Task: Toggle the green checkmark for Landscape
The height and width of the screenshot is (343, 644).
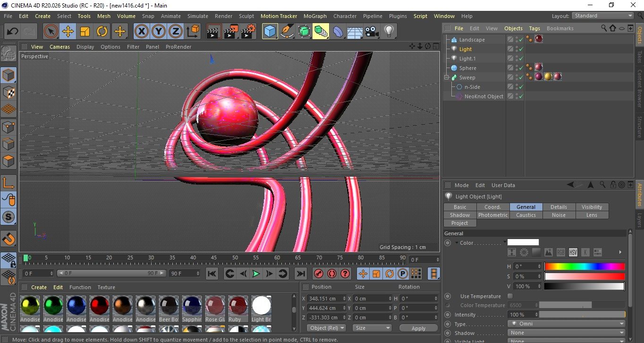Action: coord(521,40)
